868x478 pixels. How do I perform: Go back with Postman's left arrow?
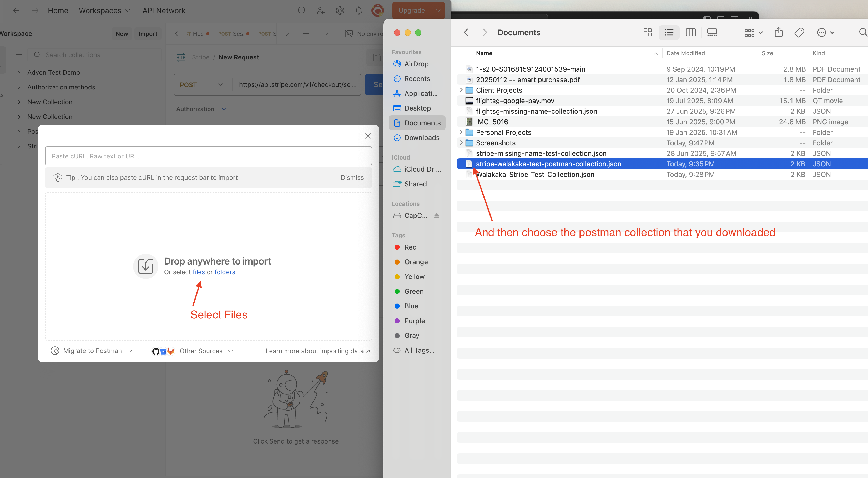pyautogui.click(x=16, y=11)
